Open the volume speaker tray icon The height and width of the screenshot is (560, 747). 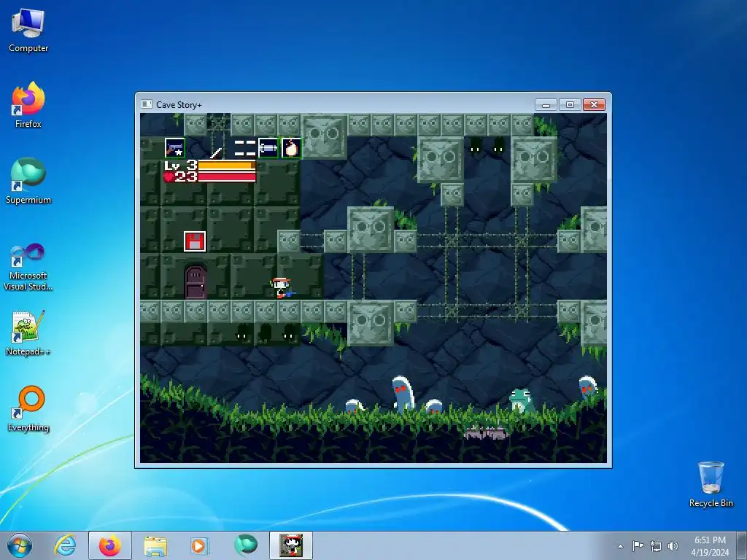[x=673, y=546]
